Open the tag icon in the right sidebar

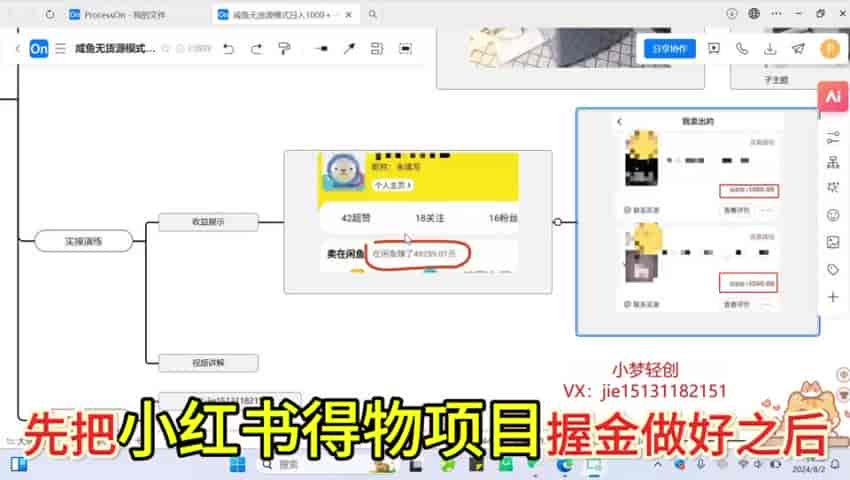click(833, 270)
